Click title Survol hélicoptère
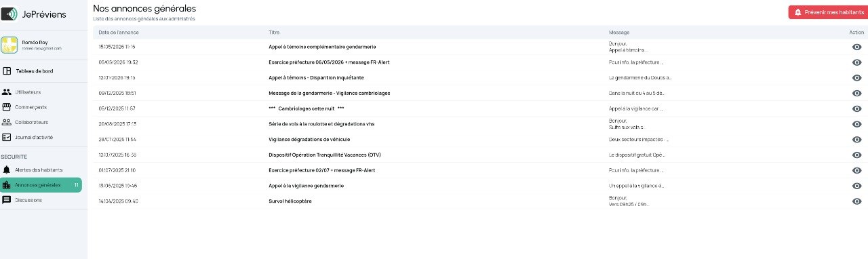 point(290,201)
